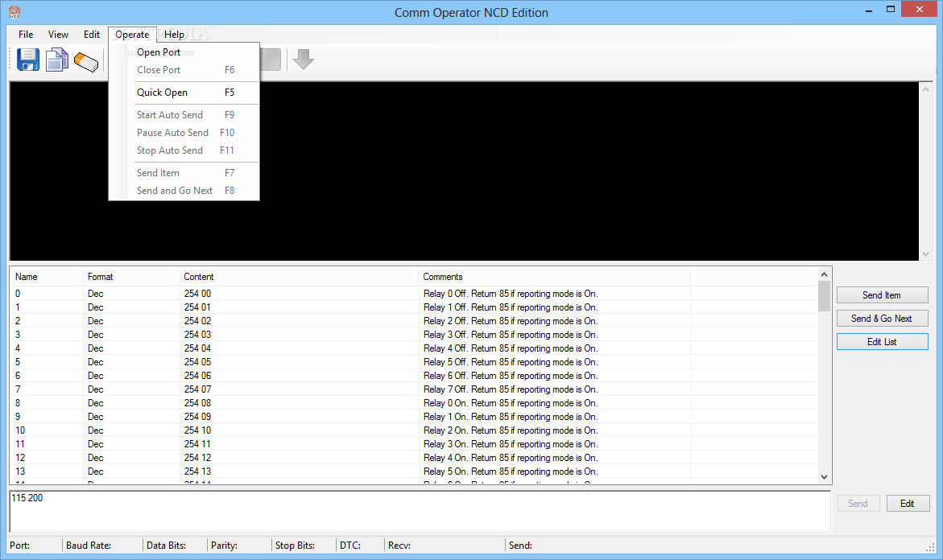The height and width of the screenshot is (560, 943).
Task: Select row with content 254 10
Action: 414,430
